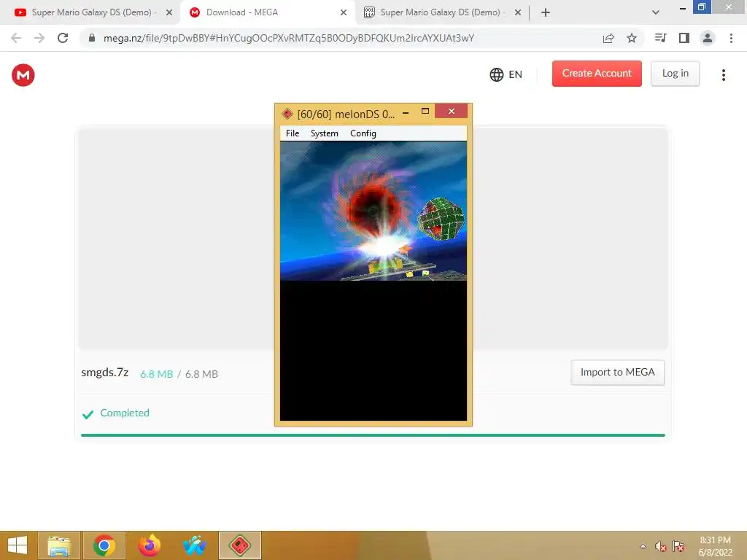The height and width of the screenshot is (560, 747).
Task: Bookmark this page with the star
Action: (x=632, y=38)
